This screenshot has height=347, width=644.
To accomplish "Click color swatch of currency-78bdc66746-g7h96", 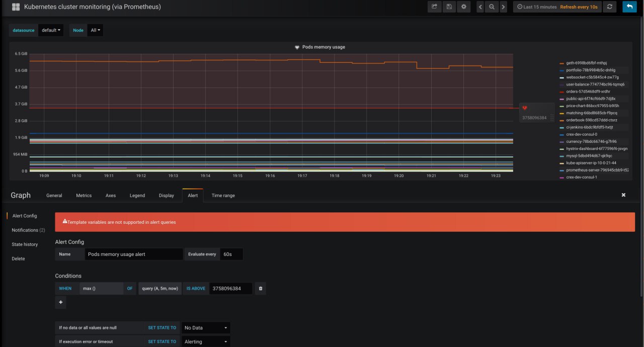I will click(562, 142).
